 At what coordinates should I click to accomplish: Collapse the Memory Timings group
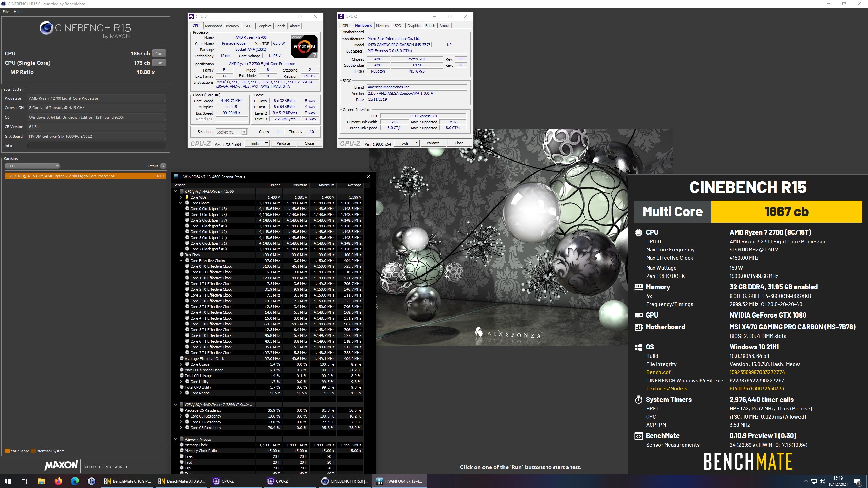coord(176,439)
